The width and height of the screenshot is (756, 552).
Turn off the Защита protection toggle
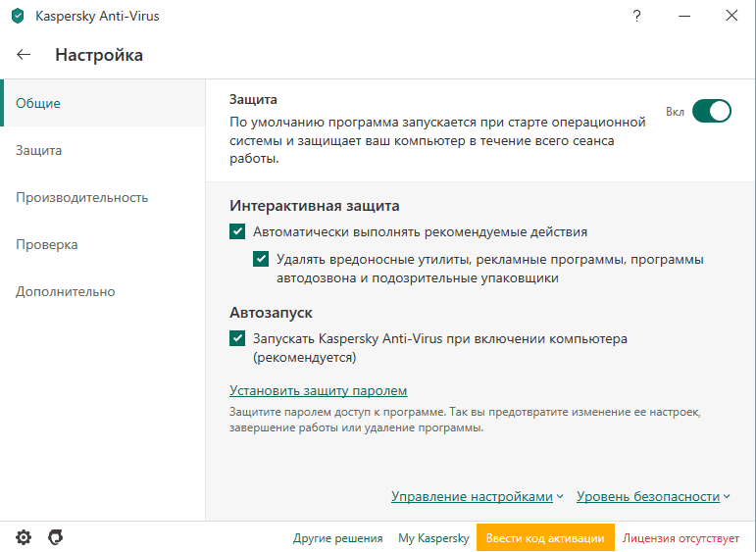tap(712, 111)
